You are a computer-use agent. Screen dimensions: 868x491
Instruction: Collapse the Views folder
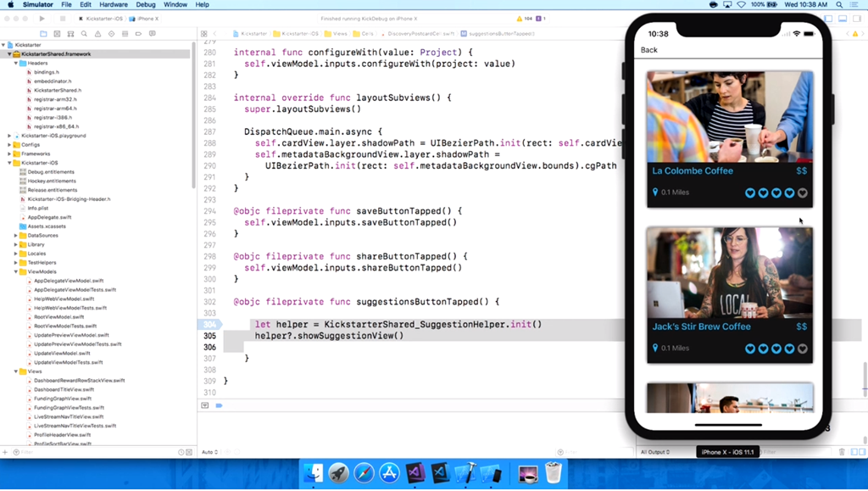[x=16, y=371]
